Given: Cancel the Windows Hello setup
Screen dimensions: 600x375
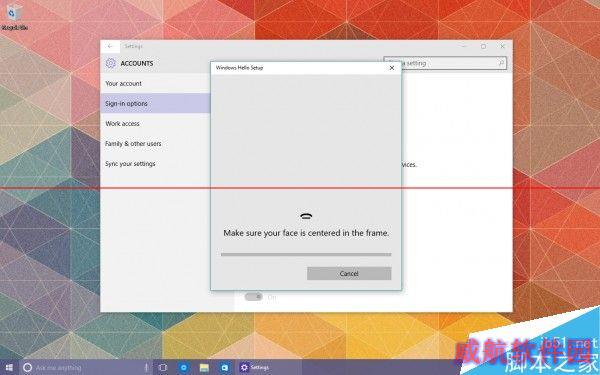Looking at the screenshot, I should point(349,274).
